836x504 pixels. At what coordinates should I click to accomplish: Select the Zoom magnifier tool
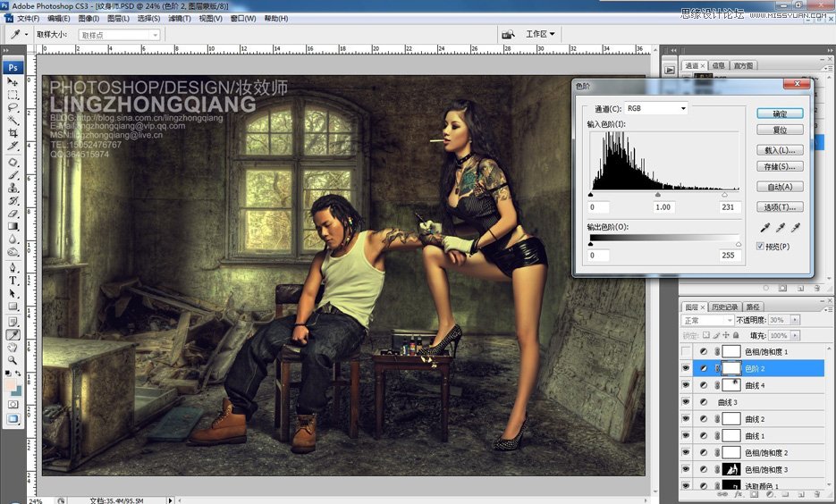[13, 359]
